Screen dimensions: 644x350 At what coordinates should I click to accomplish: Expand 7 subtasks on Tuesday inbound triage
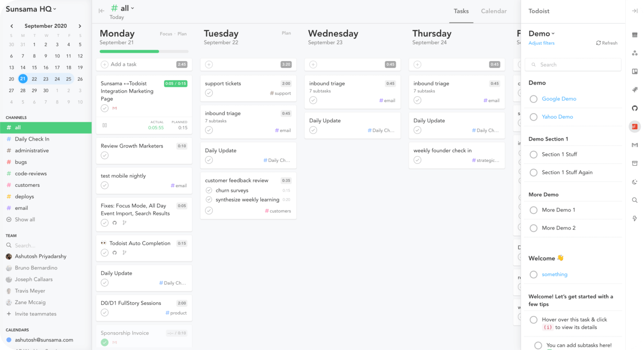click(216, 121)
